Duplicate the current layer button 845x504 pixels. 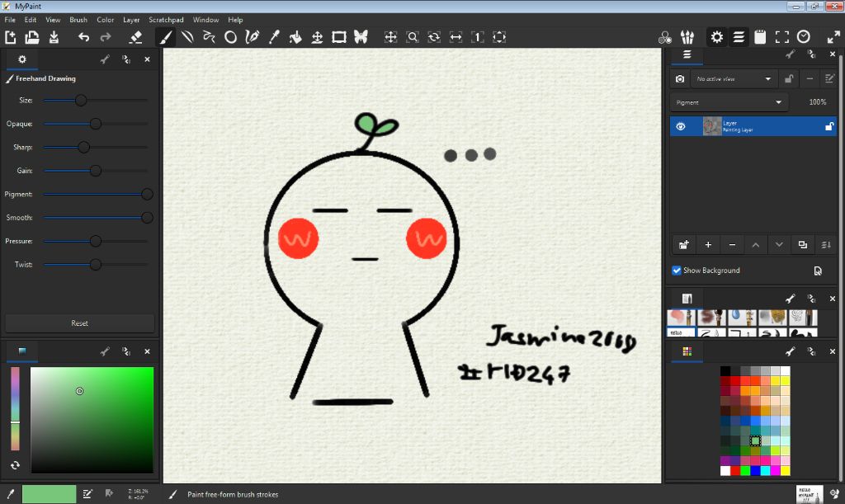802,244
